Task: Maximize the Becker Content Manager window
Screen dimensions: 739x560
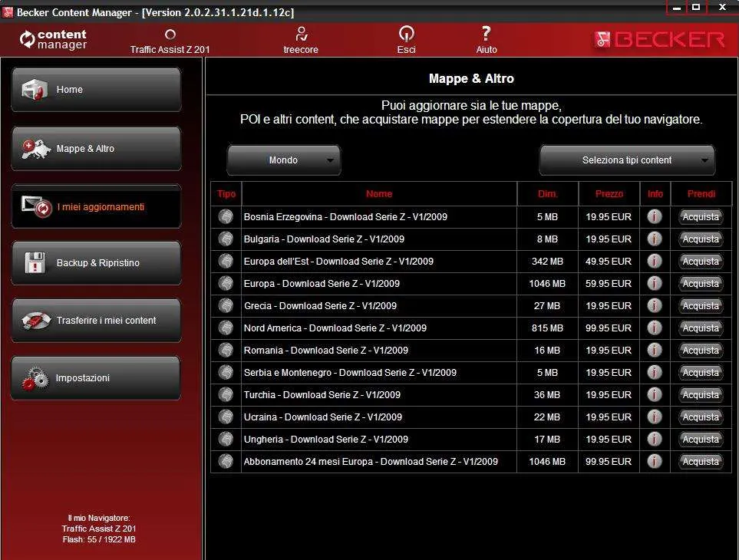Action: [696, 7]
